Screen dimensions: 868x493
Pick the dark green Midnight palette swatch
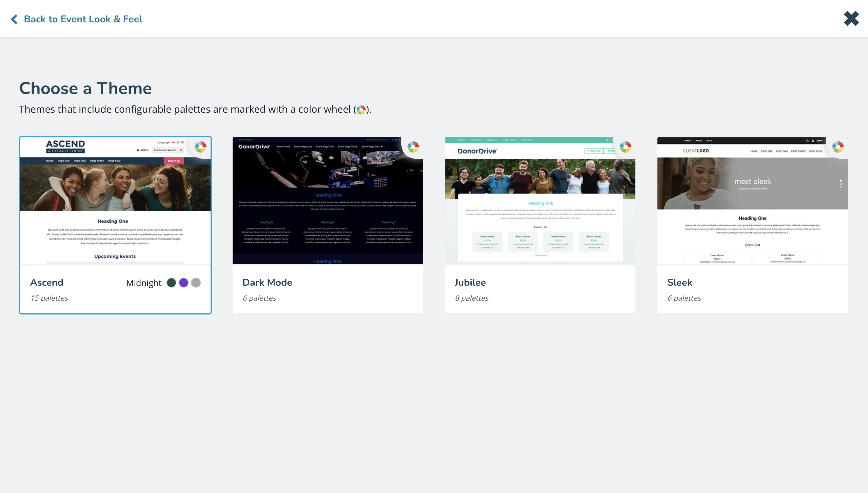(x=172, y=283)
